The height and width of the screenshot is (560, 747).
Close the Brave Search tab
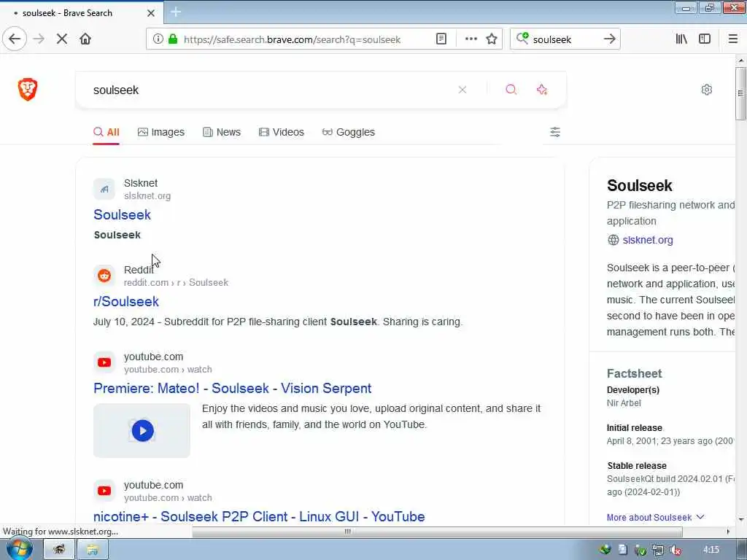pos(151,13)
